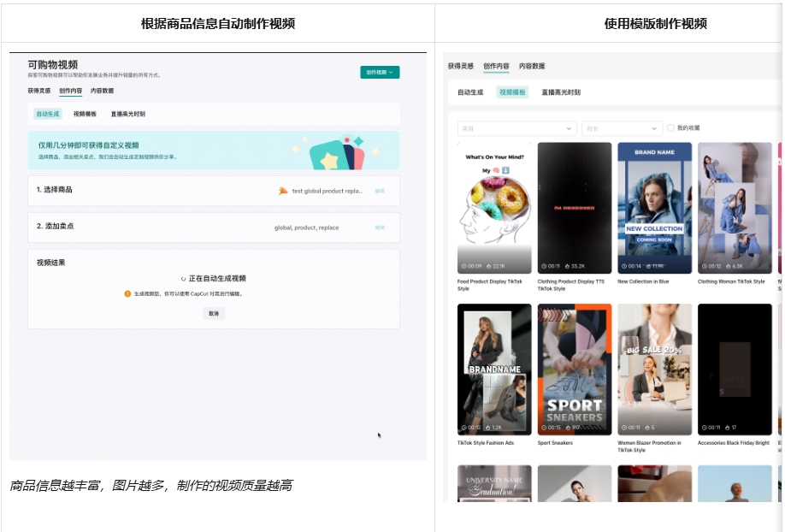
Task: Click flame icon showing 17 on Accessories template
Action: click(728, 428)
